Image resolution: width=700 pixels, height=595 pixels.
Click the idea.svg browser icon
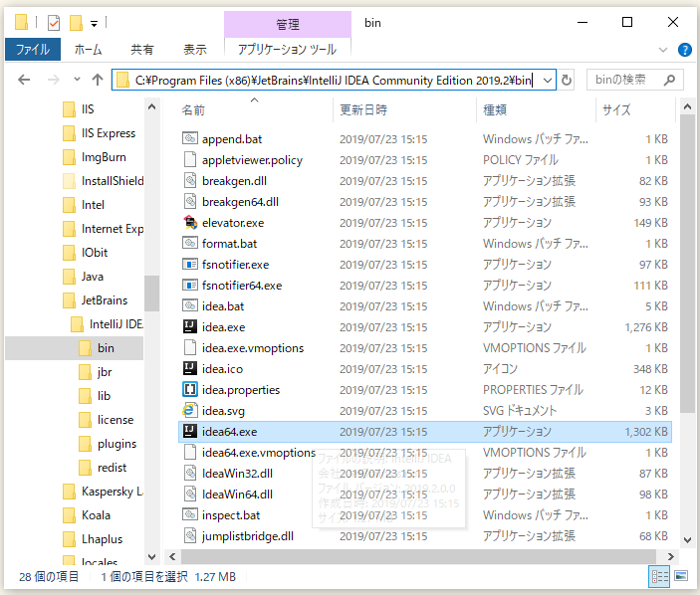pyautogui.click(x=190, y=410)
